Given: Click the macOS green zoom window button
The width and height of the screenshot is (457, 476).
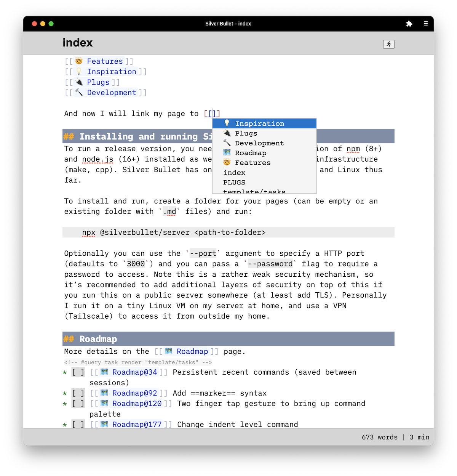Looking at the screenshot, I should tap(51, 24).
